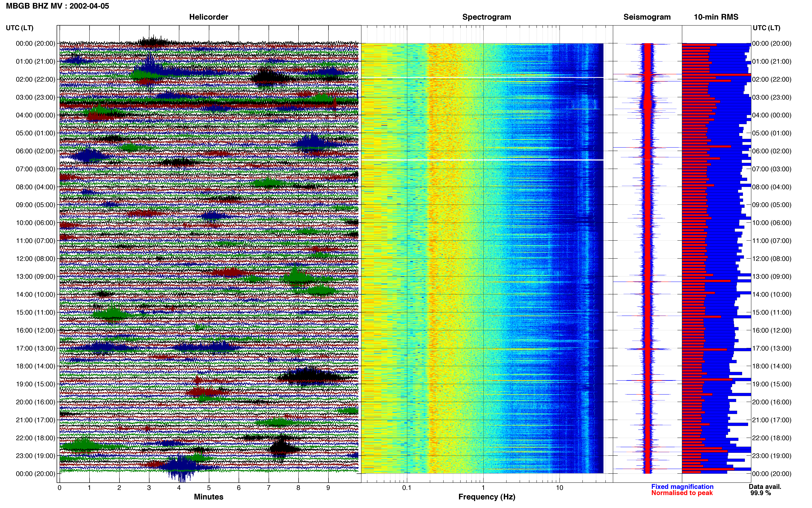Click the left 02:00 (22:00) time label
This screenshot has width=812, height=508.
tap(36, 79)
